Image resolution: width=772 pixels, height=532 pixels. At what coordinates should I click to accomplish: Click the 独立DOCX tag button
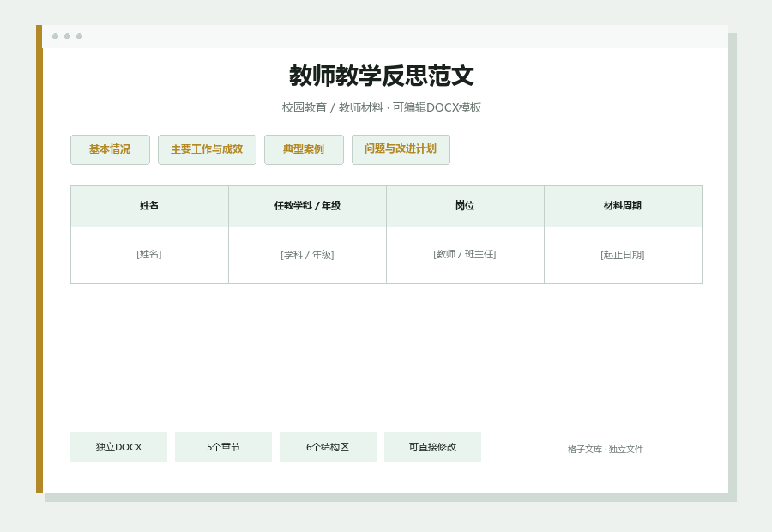(x=118, y=447)
